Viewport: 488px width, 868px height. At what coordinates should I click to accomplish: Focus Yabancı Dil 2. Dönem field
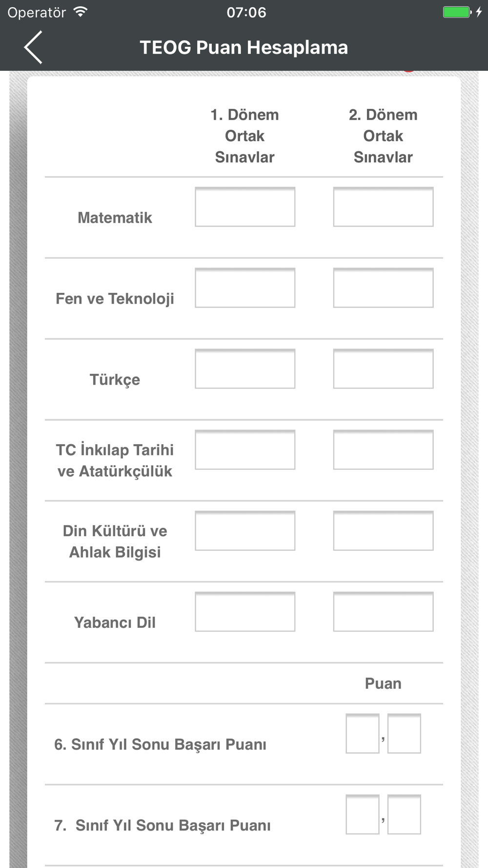[x=383, y=612]
